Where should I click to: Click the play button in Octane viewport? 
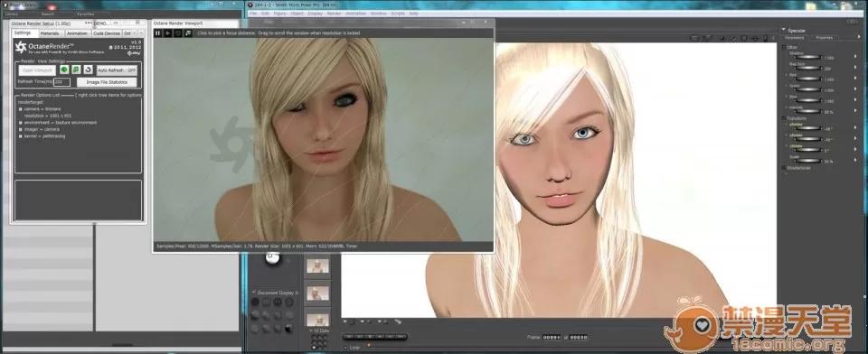(168, 33)
